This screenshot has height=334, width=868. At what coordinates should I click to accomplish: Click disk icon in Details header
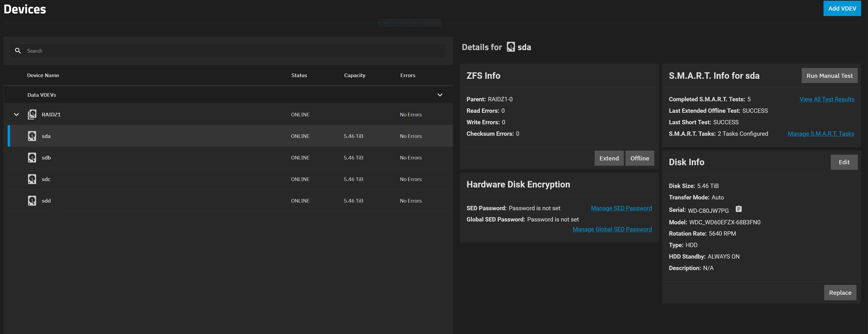click(510, 47)
